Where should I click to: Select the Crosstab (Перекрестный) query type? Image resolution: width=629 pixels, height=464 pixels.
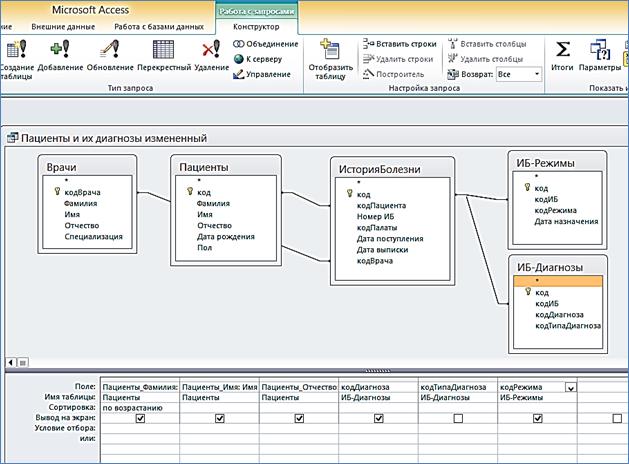coord(164,55)
